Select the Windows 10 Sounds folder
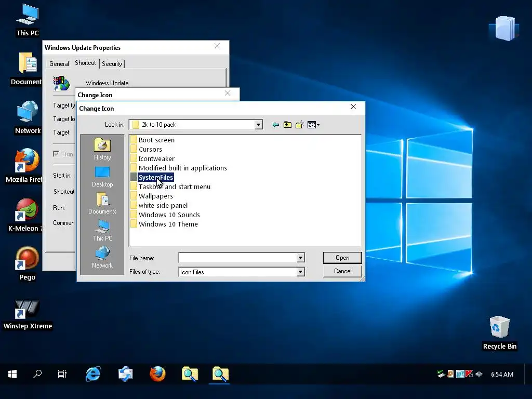 tap(165, 215)
